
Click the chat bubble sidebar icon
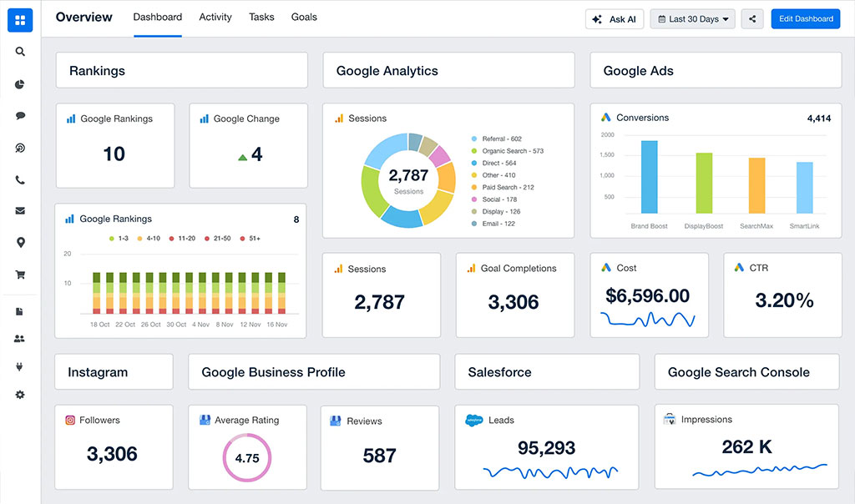point(20,116)
